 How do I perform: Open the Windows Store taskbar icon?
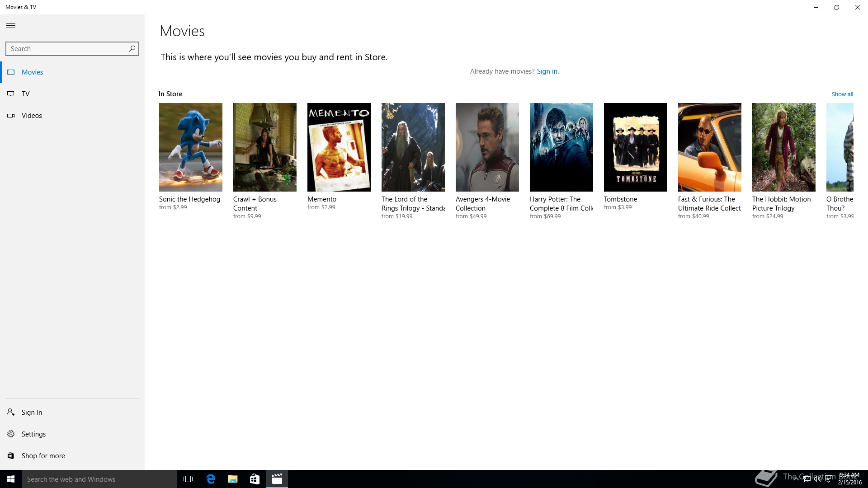click(x=255, y=479)
